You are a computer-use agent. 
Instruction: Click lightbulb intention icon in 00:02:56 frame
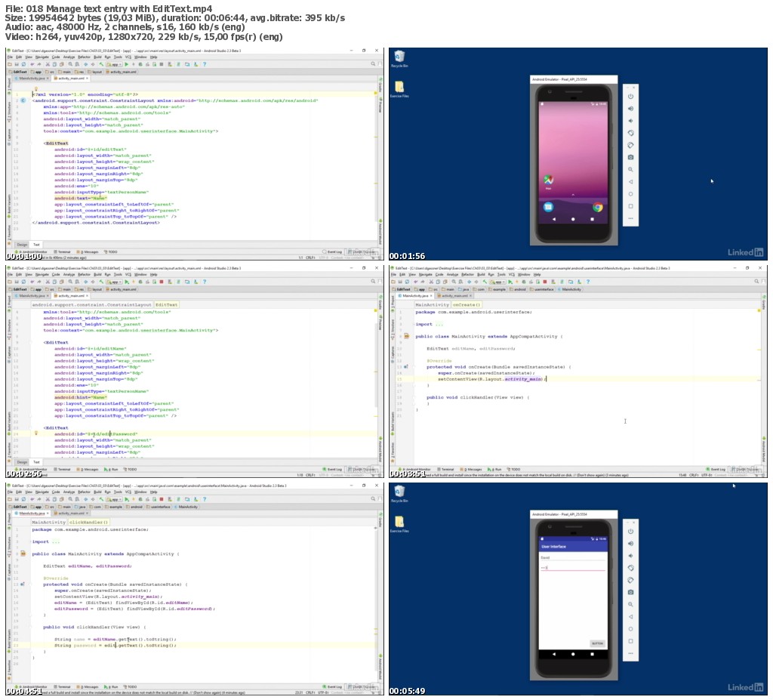[35, 433]
